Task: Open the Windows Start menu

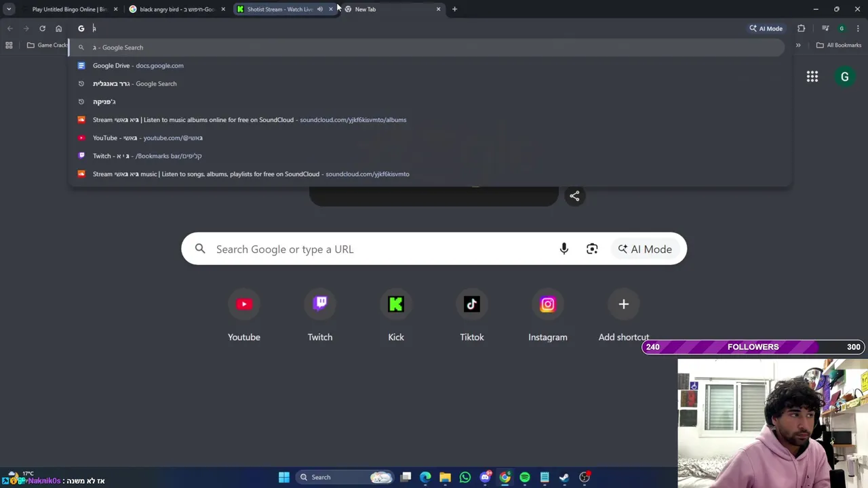Action: (x=284, y=477)
